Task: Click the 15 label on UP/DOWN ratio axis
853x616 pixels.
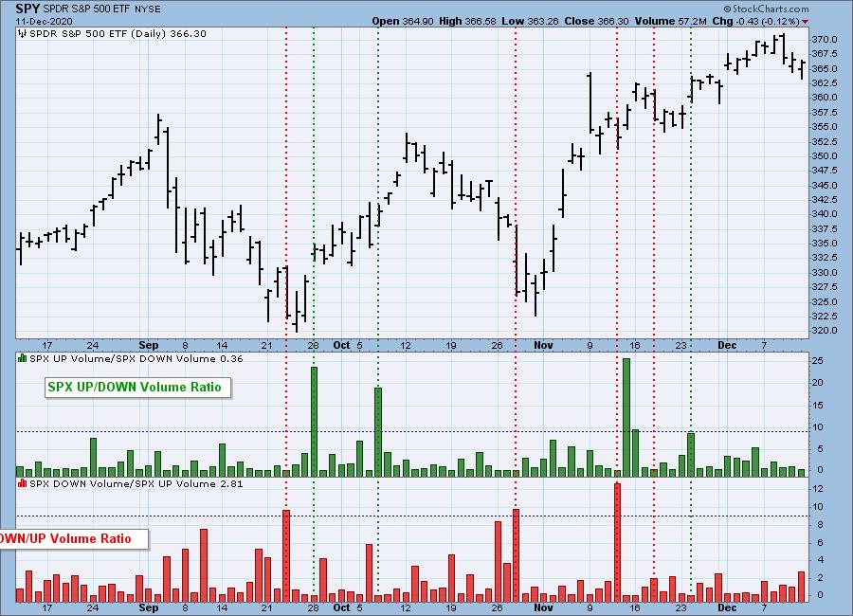Action: pyautogui.click(x=818, y=406)
